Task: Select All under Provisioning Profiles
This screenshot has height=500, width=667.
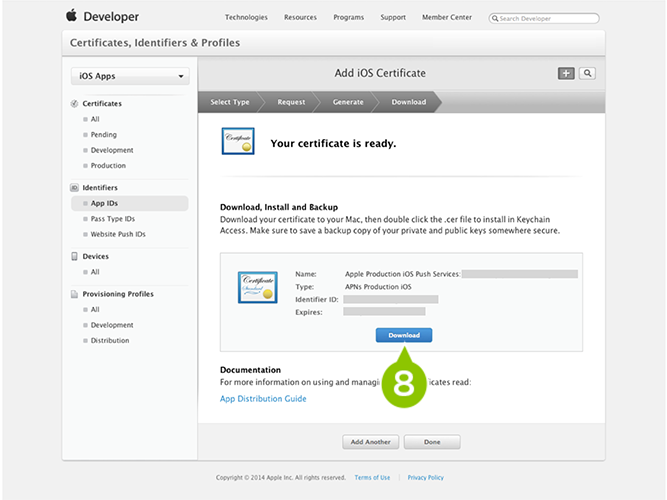Action: pos(95,309)
